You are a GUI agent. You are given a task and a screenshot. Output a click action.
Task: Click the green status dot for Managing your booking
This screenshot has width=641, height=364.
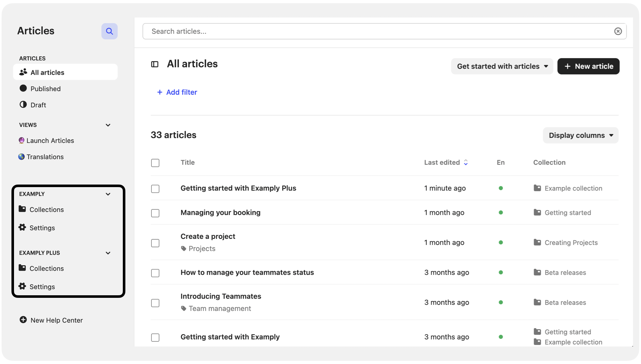pyautogui.click(x=501, y=213)
